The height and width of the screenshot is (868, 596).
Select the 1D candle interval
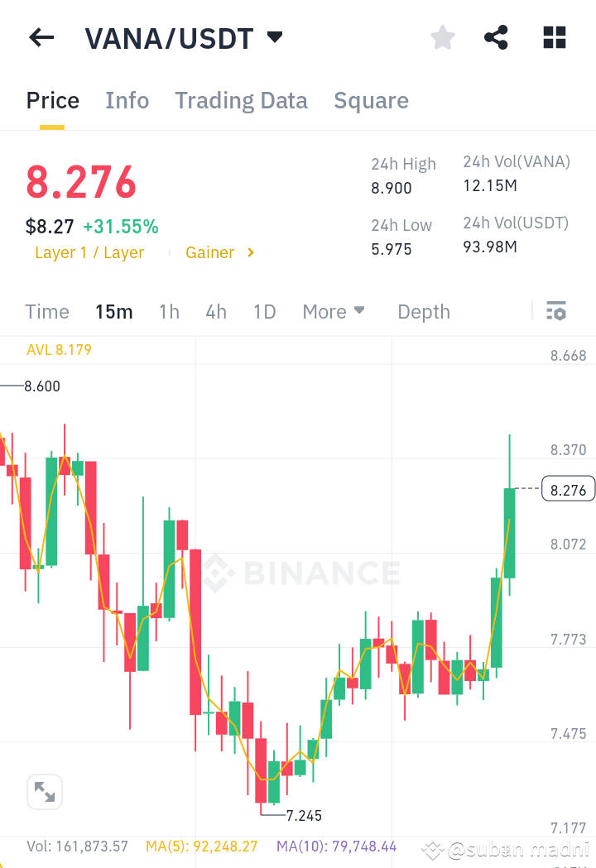click(264, 311)
